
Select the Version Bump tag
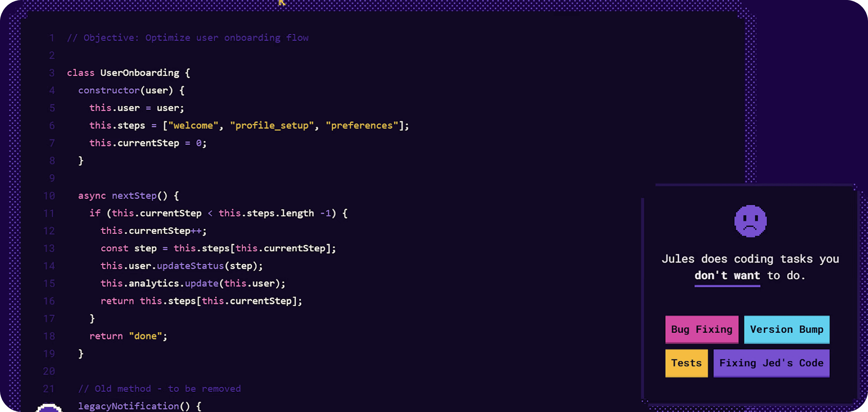786,329
